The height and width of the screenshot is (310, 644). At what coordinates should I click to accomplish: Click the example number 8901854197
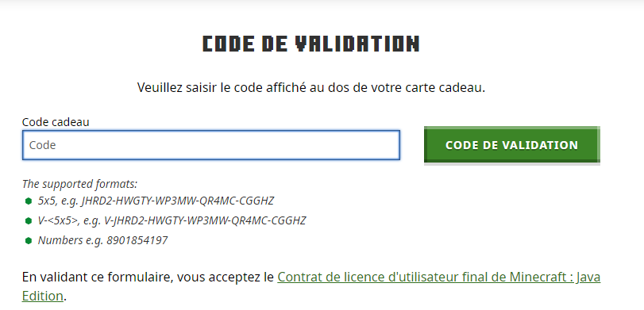point(137,240)
